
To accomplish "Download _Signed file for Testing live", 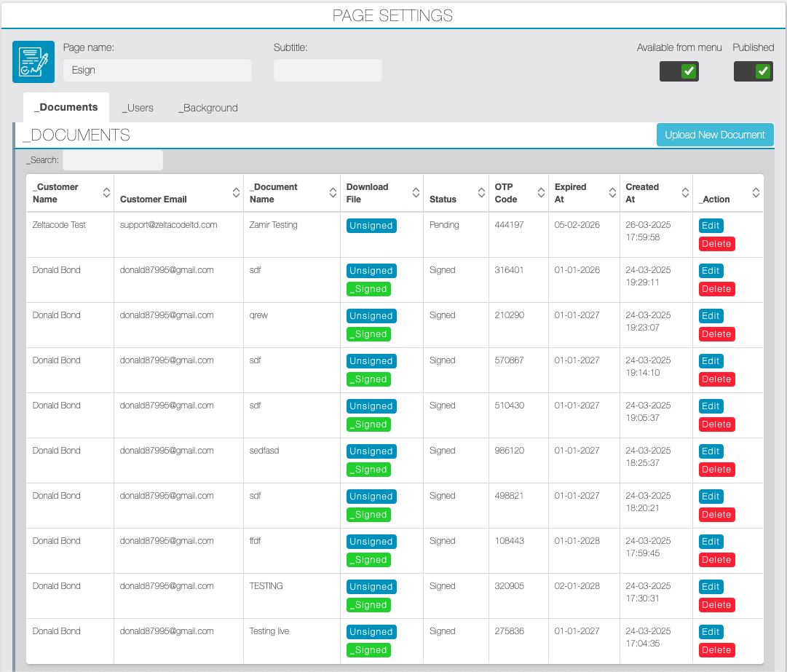I will (x=368, y=650).
